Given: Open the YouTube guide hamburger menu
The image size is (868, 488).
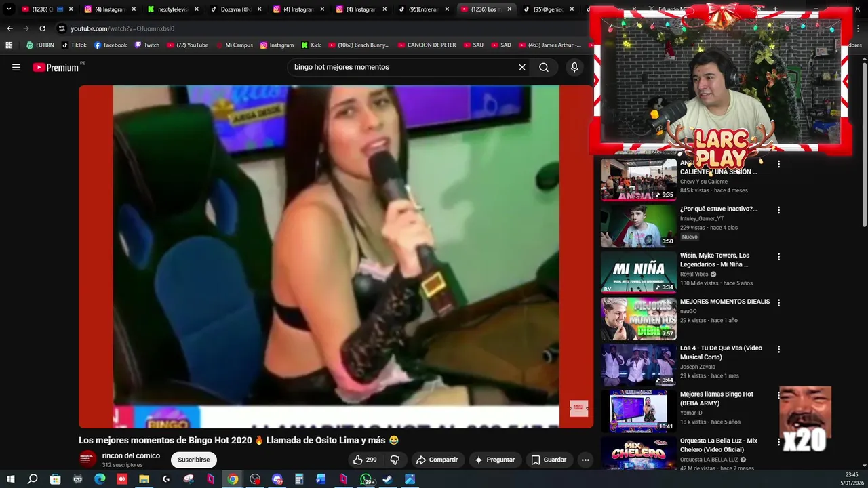Looking at the screenshot, I should [x=16, y=67].
